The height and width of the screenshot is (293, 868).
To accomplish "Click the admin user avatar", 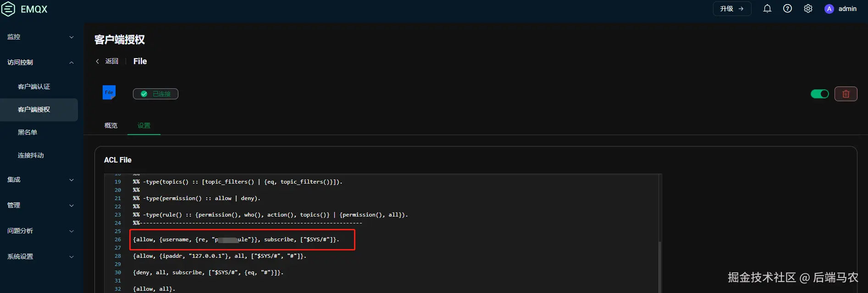I will [829, 9].
